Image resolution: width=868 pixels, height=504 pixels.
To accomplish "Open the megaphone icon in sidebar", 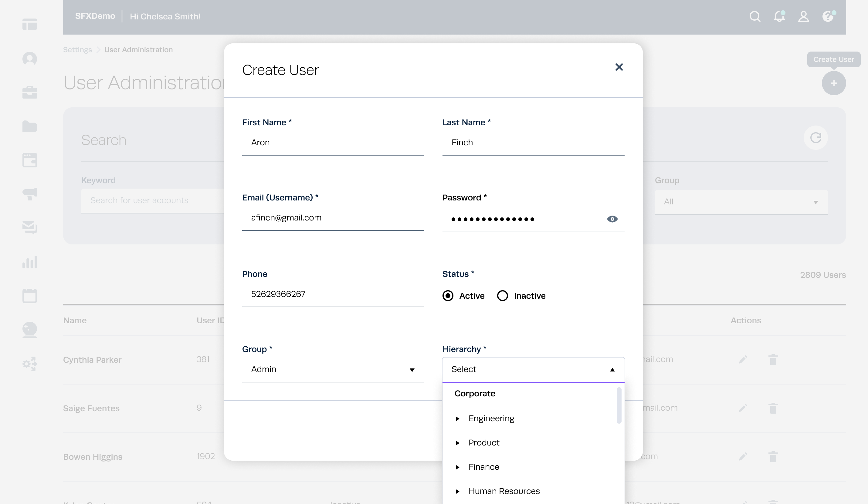I will pyautogui.click(x=30, y=194).
